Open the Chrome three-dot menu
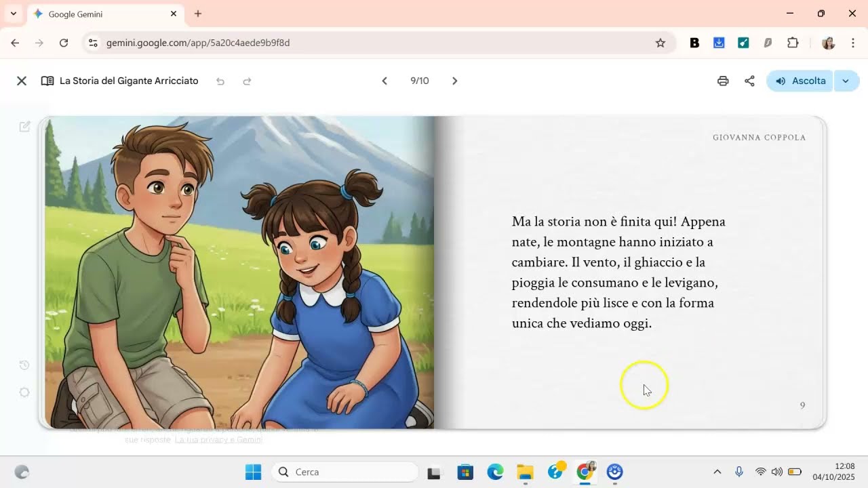 click(852, 43)
